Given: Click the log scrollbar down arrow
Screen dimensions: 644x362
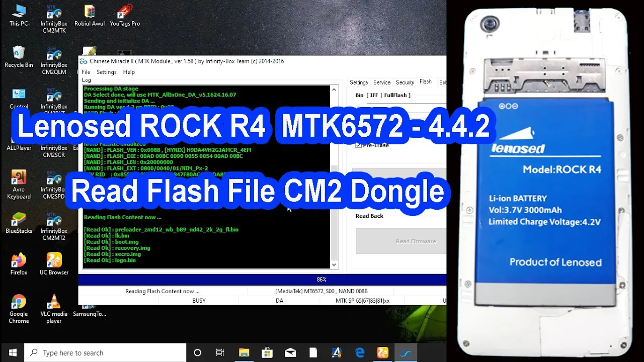Looking at the screenshot, I should tap(334, 264).
